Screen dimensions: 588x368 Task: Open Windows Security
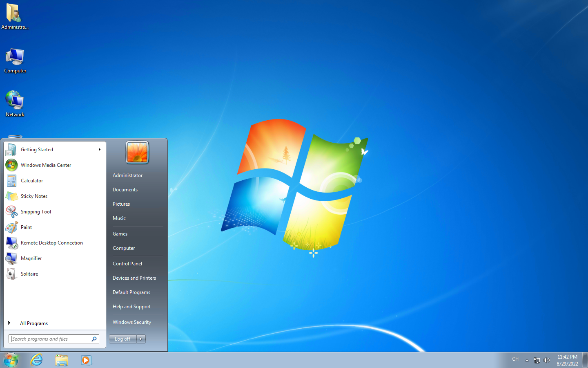[x=132, y=322]
